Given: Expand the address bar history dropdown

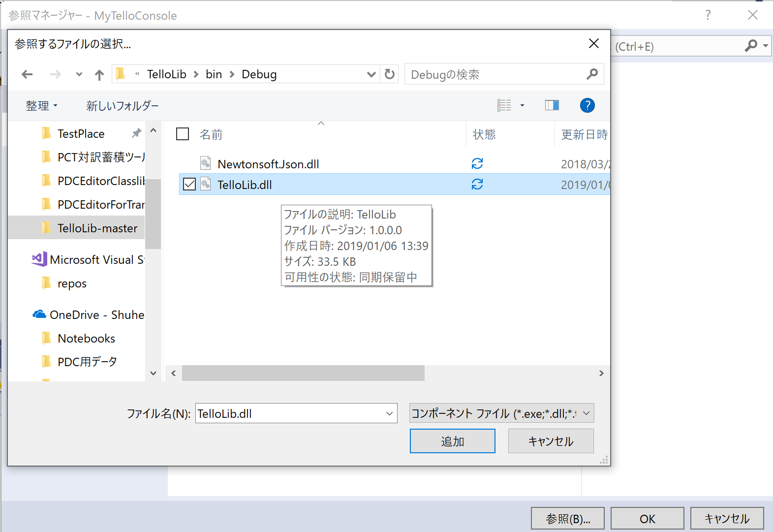Looking at the screenshot, I should pos(371,74).
